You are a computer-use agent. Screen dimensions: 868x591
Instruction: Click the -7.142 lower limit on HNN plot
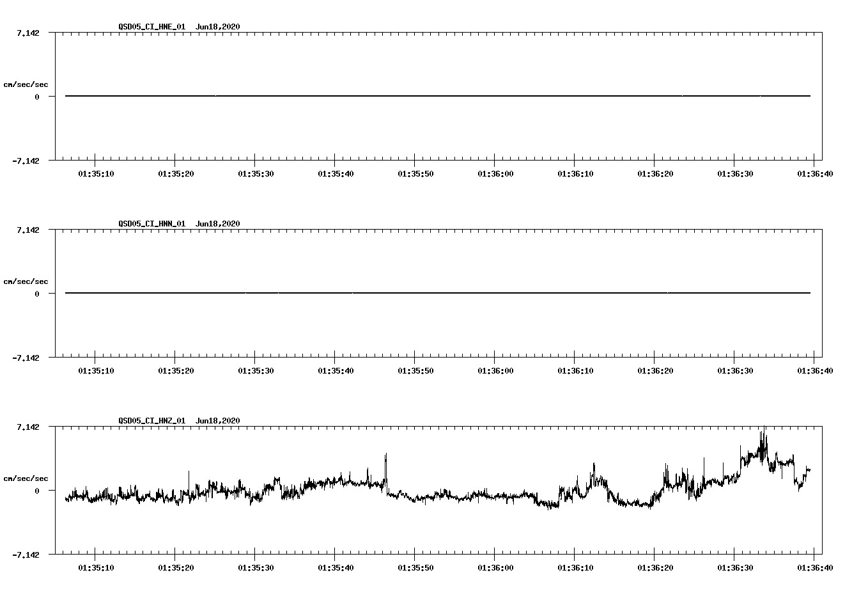pyautogui.click(x=26, y=358)
